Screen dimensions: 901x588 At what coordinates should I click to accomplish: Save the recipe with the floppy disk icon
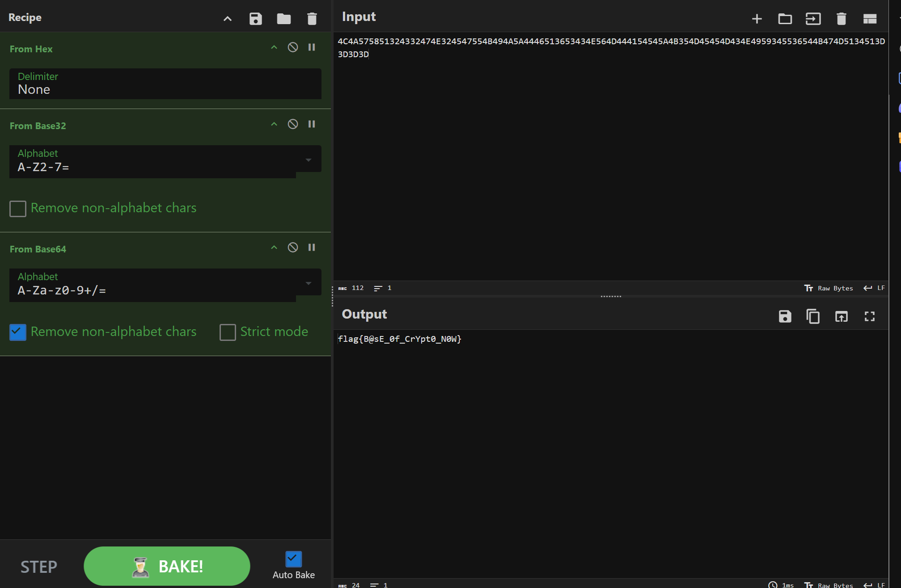pos(255,19)
